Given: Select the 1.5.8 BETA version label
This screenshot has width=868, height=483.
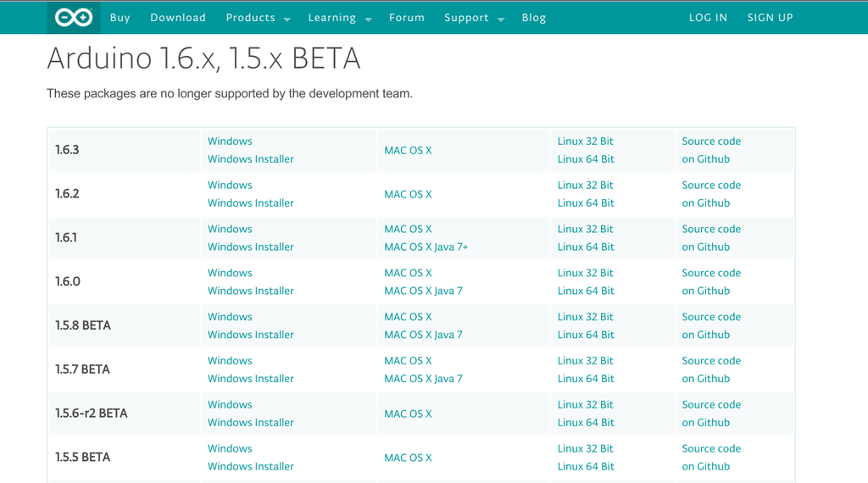Looking at the screenshot, I should coord(83,325).
